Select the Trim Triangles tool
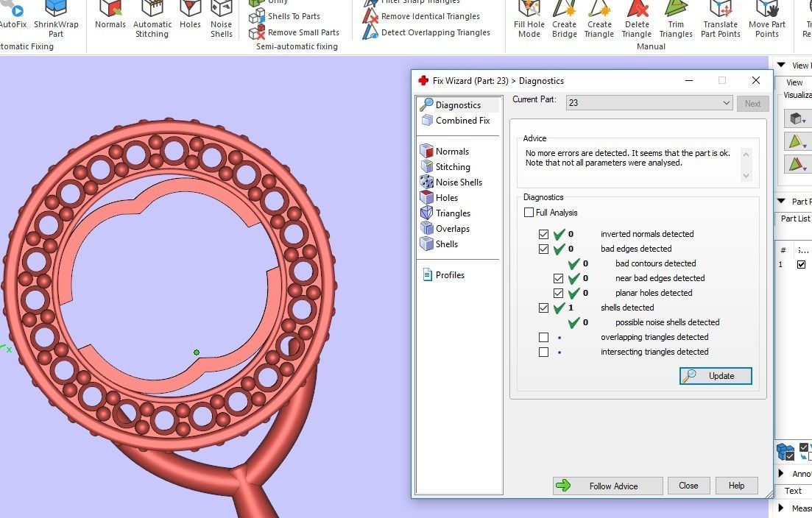 676,19
